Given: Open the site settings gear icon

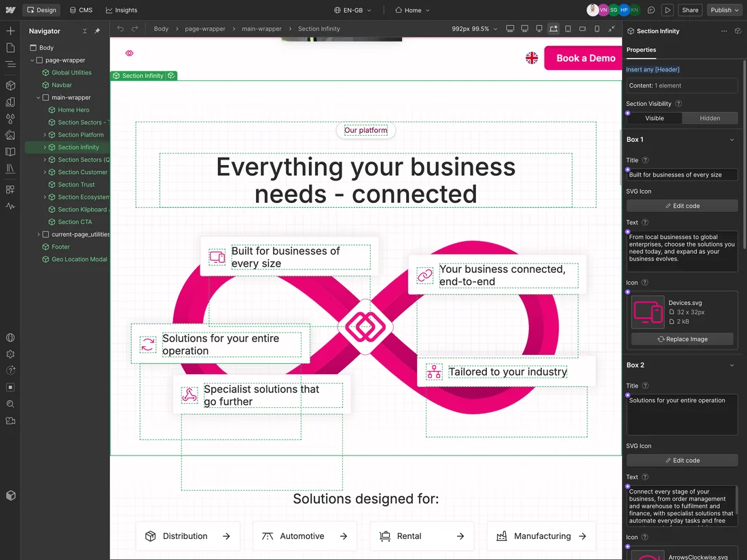Looking at the screenshot, I should (x=10, y=354).
